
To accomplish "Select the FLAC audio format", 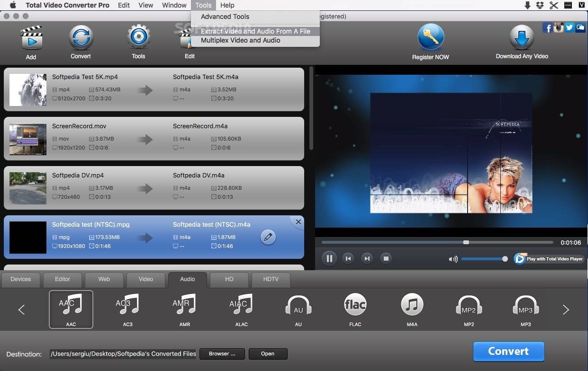I will pyautogui.click(x=355, y=309).
